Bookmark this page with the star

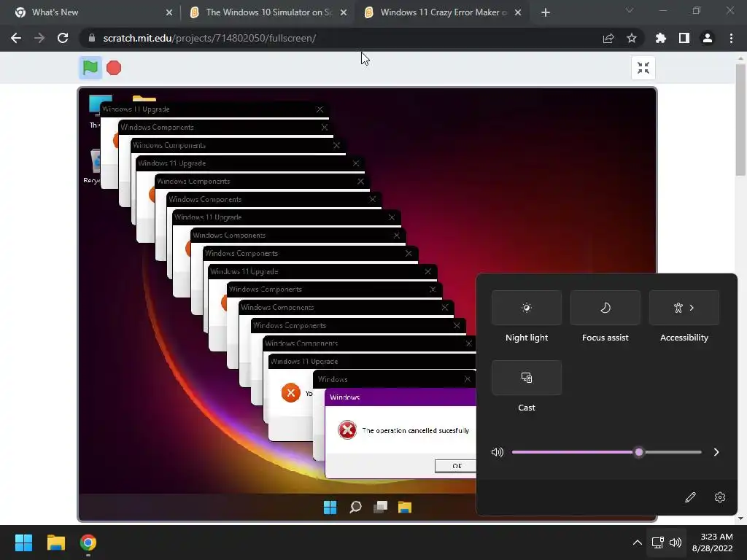pyautogui.click(x=632, y=38)
